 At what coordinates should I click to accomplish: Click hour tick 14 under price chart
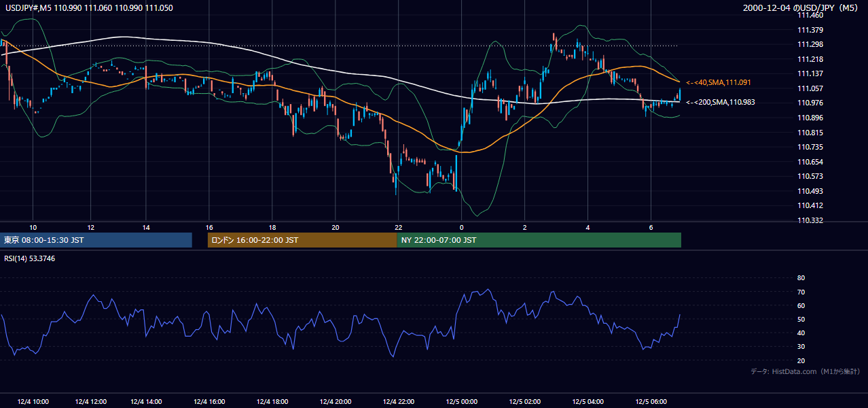pyautogui.click(x=145, y=227)
